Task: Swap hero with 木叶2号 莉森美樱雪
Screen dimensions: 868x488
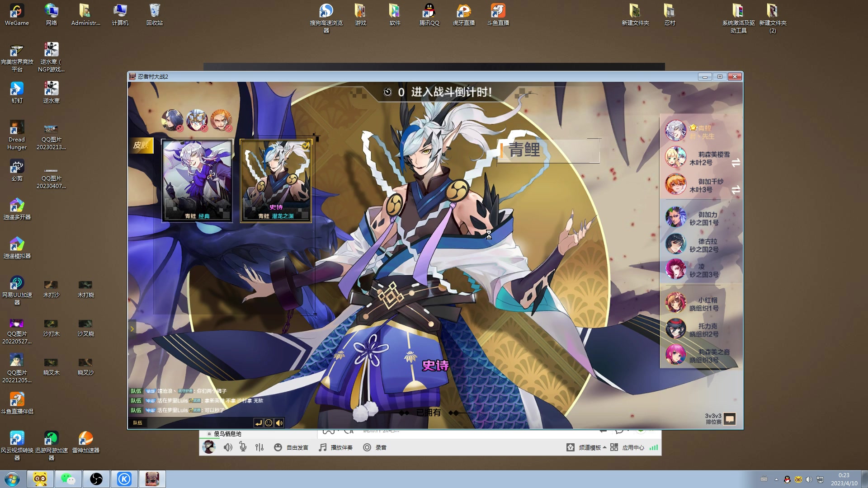Action: 736,163
